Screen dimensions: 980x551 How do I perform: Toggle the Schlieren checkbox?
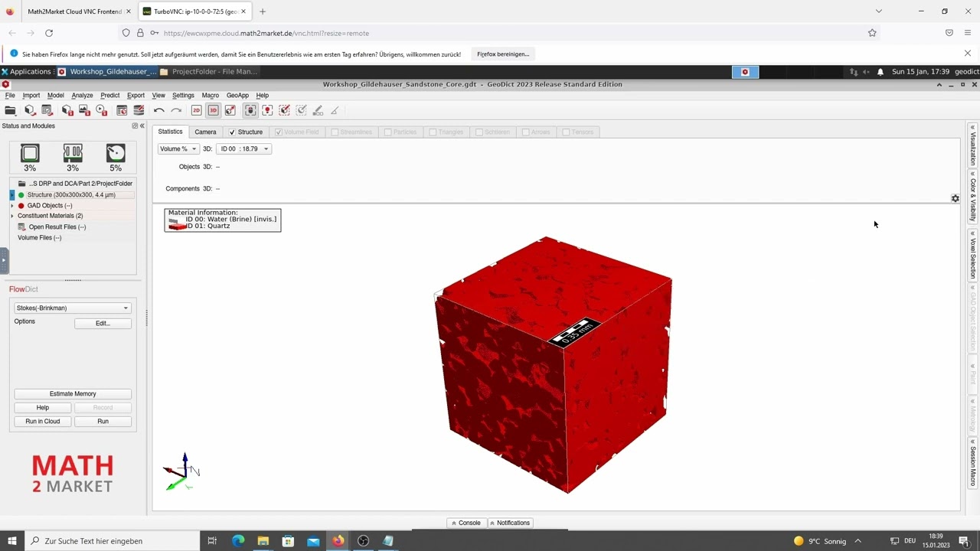(479, 132)
